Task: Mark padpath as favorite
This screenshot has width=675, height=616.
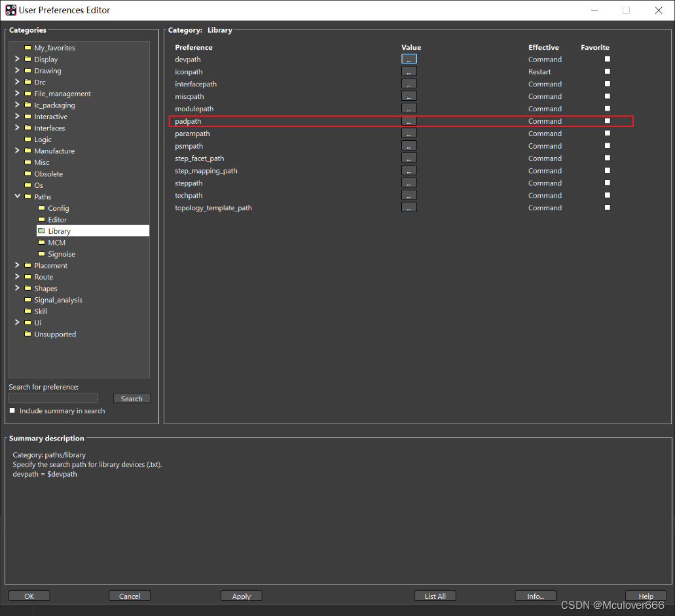Action: tap(607, 121)
